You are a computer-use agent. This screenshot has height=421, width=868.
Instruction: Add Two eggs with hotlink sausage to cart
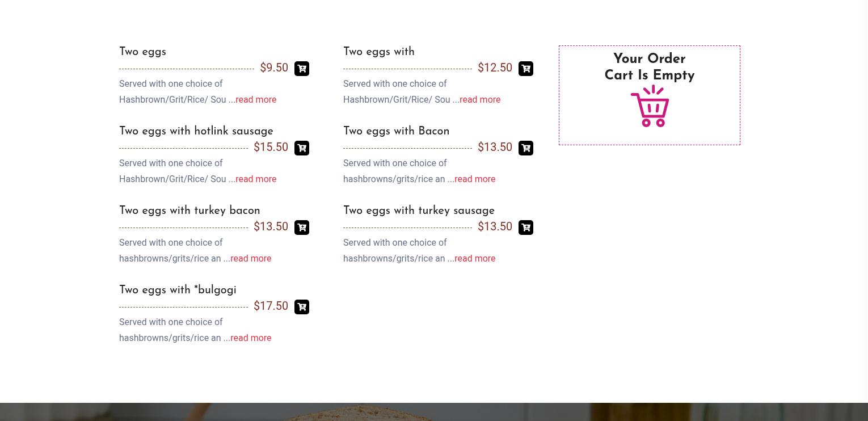click(302, 148)
